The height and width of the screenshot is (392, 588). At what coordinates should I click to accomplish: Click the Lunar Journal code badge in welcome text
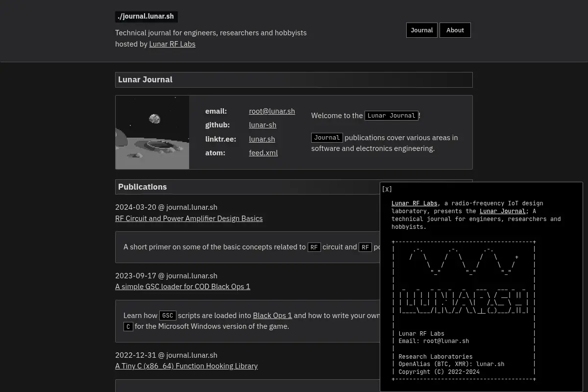click(392, 116)
